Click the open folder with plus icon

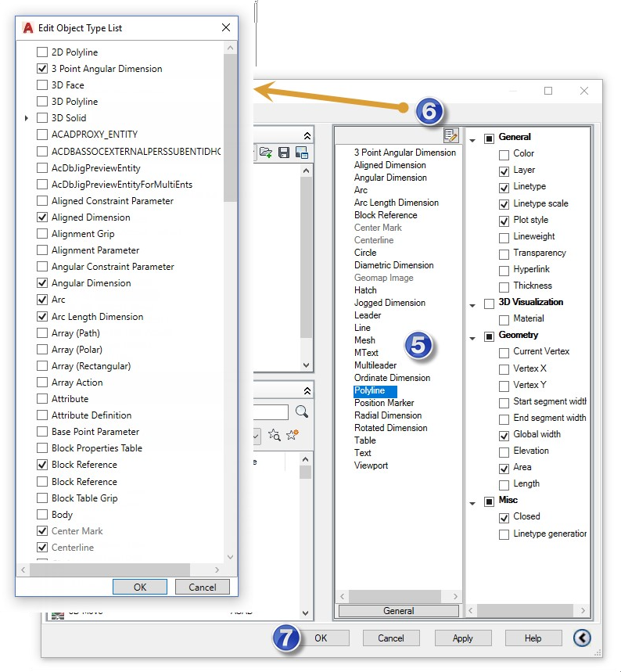265,153
